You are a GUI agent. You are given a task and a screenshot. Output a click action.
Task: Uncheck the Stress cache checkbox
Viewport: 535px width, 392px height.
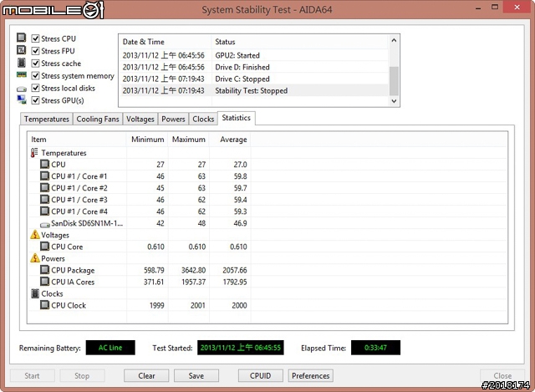[x=35, y=64]
